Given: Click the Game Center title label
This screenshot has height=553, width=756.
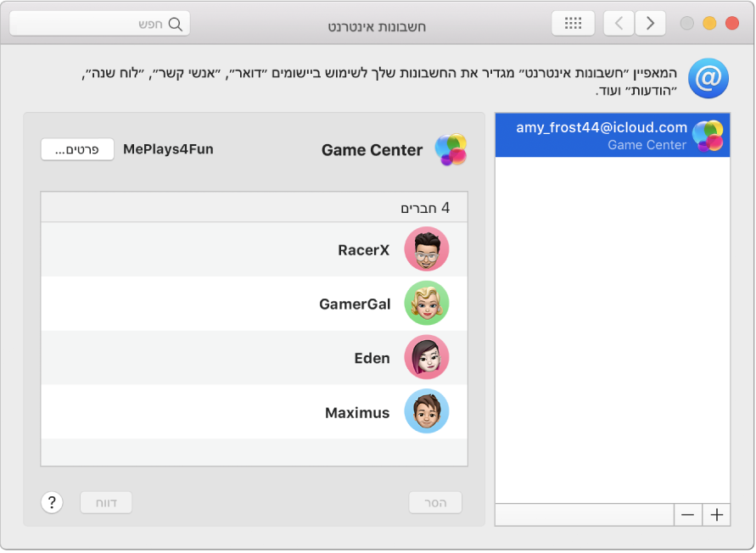Looking at the screenshot, I should [x=372, y=150].
